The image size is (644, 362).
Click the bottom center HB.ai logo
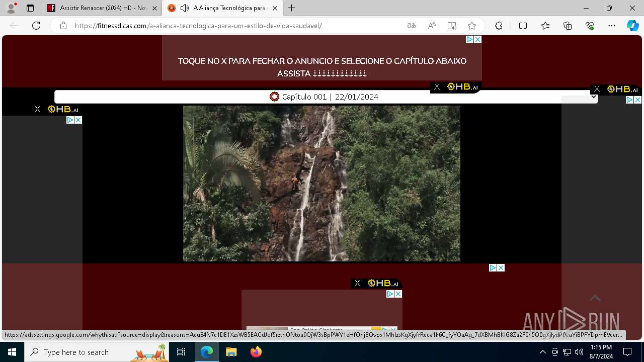tap(383, 283)
